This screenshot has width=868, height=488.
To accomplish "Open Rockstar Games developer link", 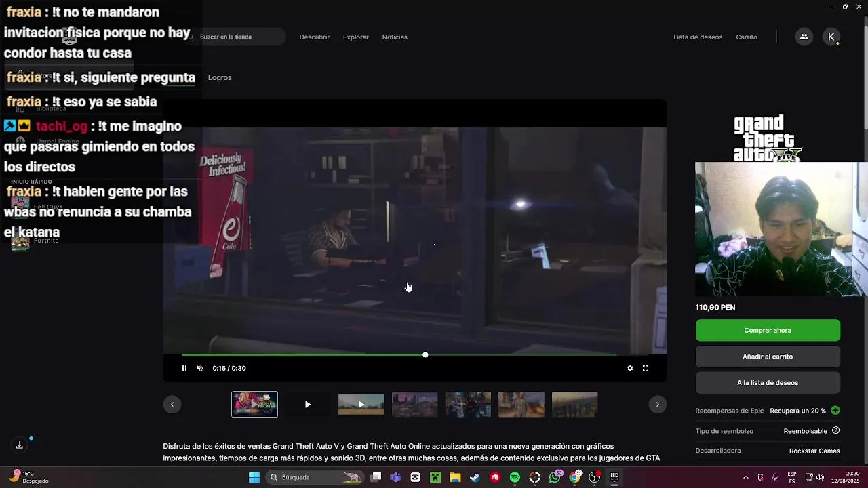I will coord(814,451).
